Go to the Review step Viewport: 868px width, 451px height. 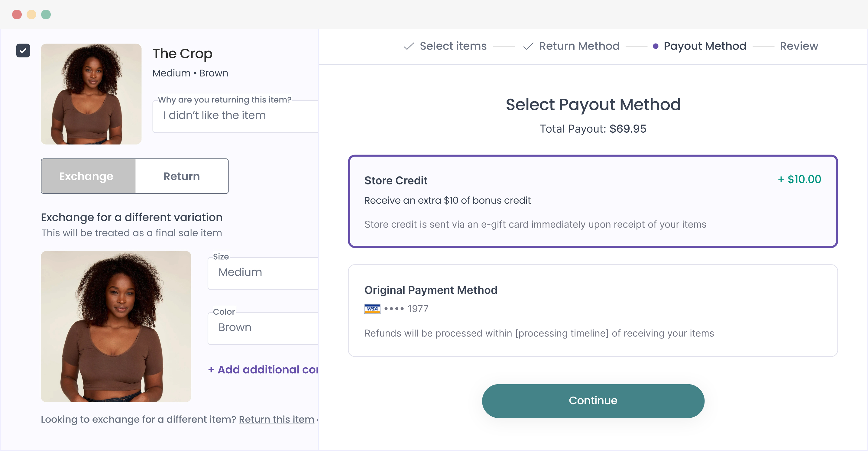(x=798, y=46)
